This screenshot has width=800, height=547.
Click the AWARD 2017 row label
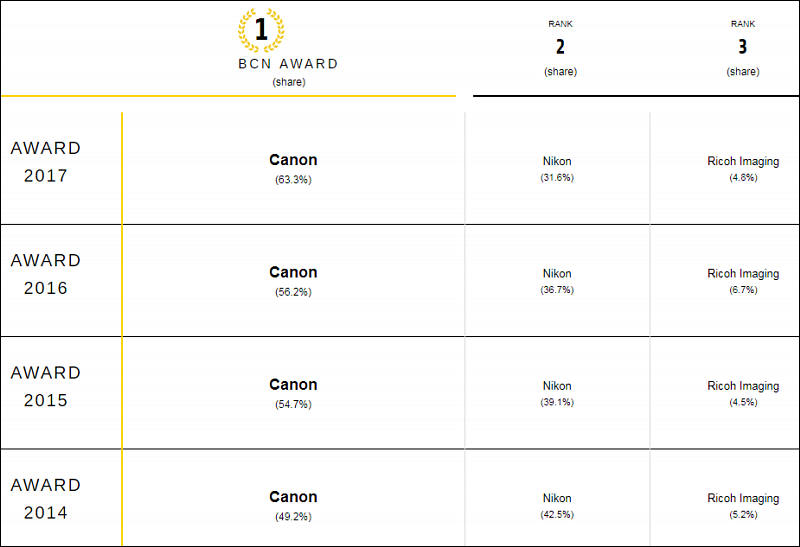tap(46, 162)
